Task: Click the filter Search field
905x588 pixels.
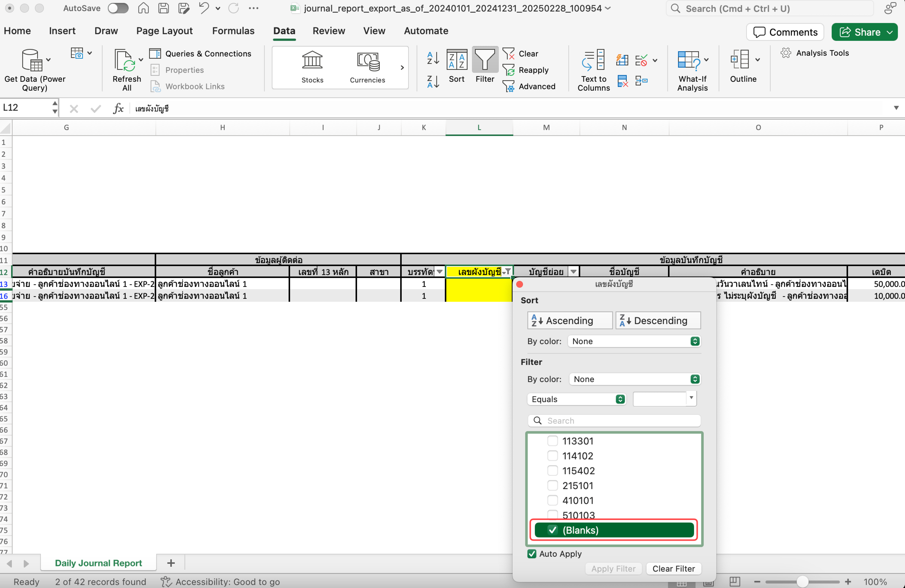Action: (x=614, y=420)
